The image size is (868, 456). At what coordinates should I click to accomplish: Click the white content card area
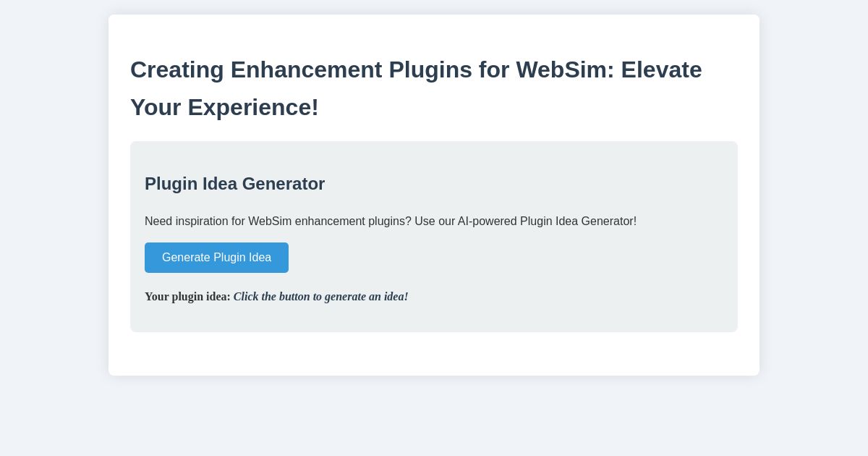point(434,355)
